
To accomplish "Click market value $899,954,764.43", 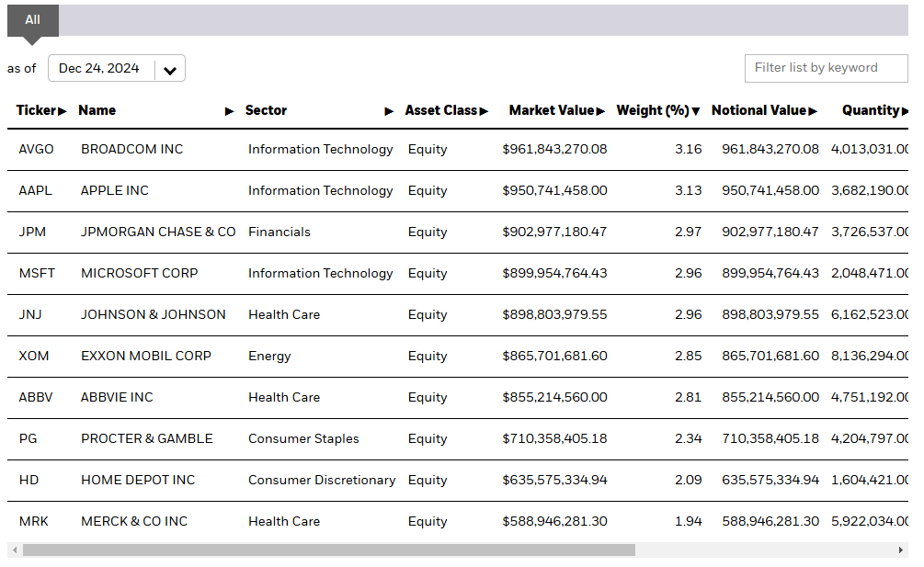I will click(x=554, y=273).
